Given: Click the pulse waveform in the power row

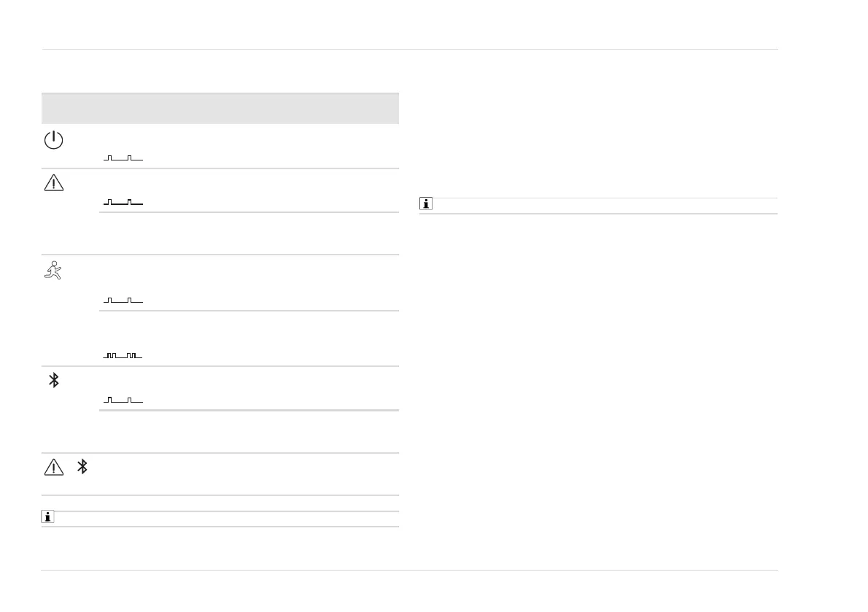Looking at the screenshot, I should 123,158.
